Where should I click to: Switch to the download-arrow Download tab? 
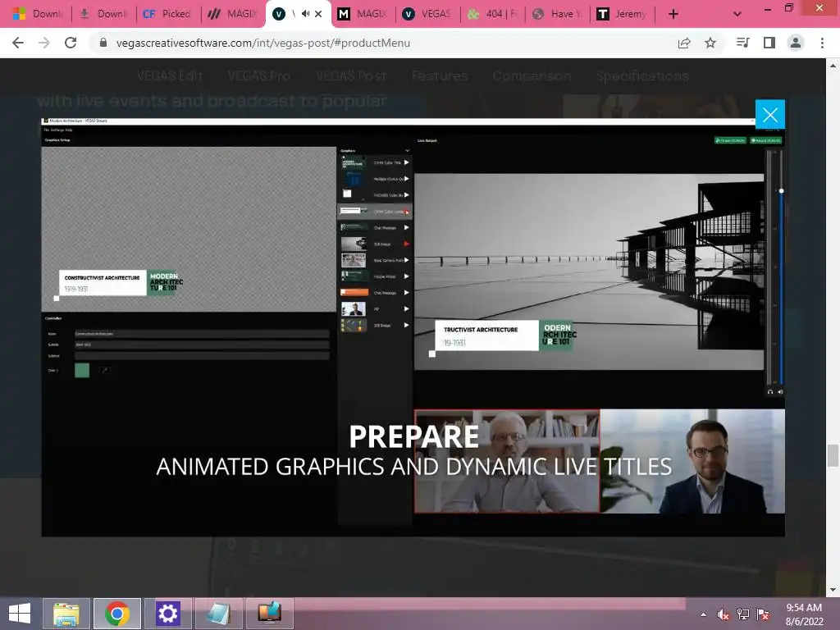pyautogui.click(x=103, y=14)
